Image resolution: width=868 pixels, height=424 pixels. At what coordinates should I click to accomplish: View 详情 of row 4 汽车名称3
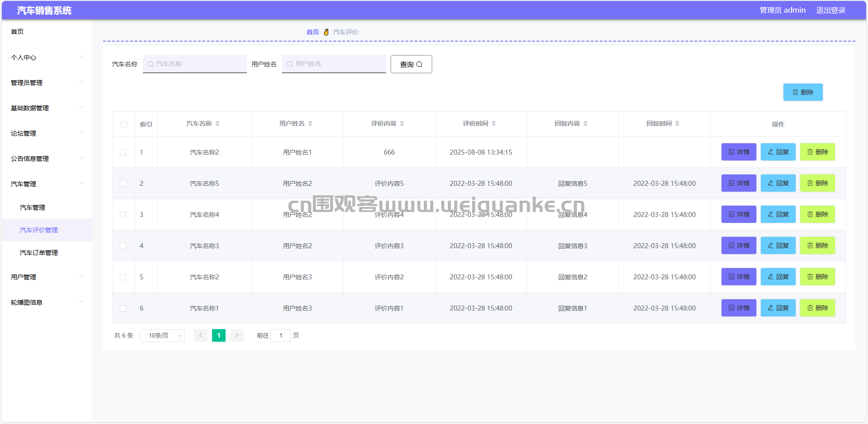pyautogui.click(x=739, y=245)
